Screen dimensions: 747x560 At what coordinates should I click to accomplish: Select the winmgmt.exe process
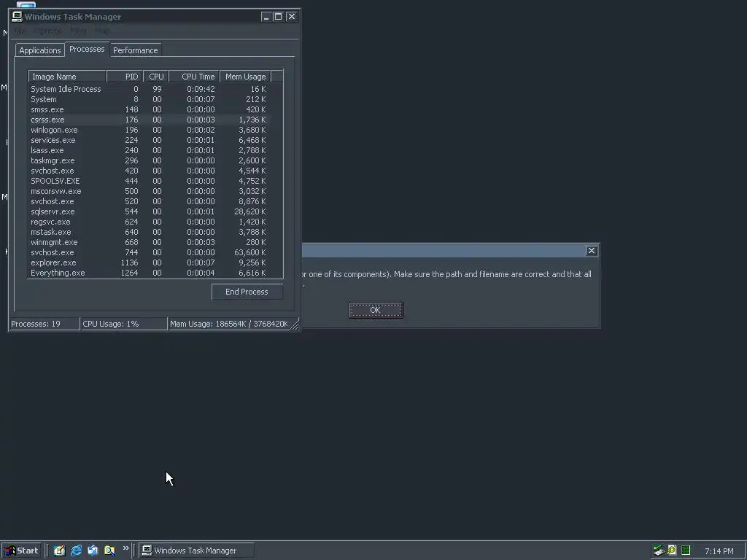(x=150, y=242)
